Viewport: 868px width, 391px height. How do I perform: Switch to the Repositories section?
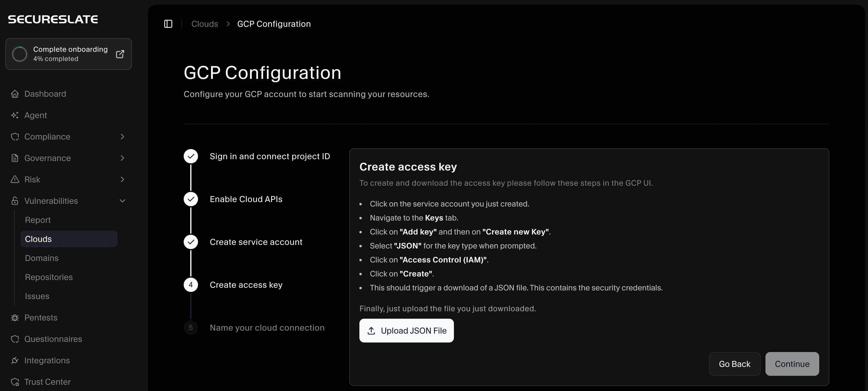click(49, 277)
